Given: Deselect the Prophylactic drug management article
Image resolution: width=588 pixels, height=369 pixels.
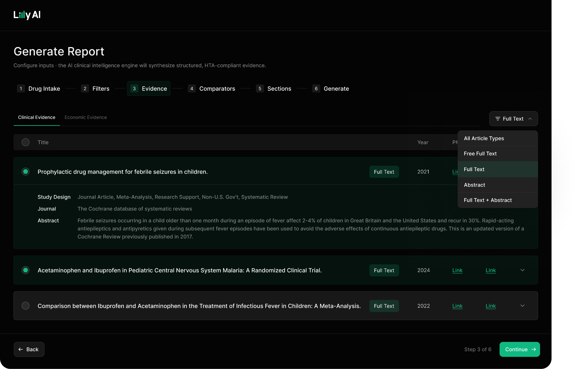Looking at the screenshot, I should pos(26,172).
